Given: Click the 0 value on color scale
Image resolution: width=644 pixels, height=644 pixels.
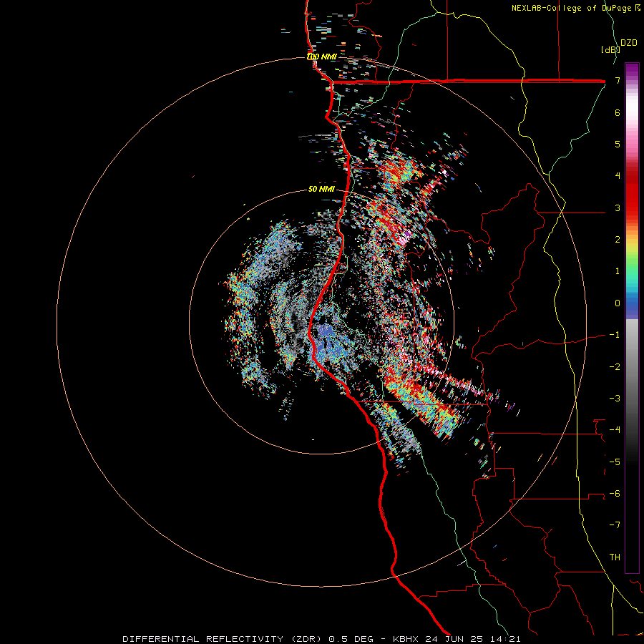Looking at the screenshot, I should pyautogui.click(x=618, y=303).
